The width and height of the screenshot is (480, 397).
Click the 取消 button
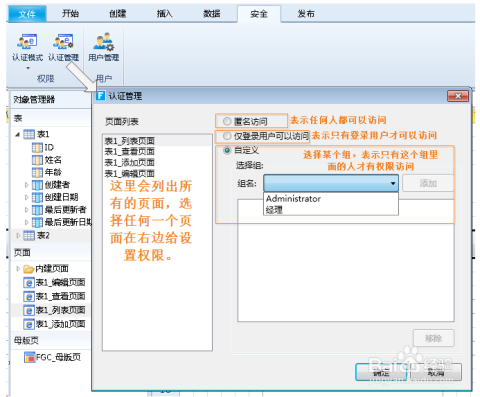[x=436, y=372]
